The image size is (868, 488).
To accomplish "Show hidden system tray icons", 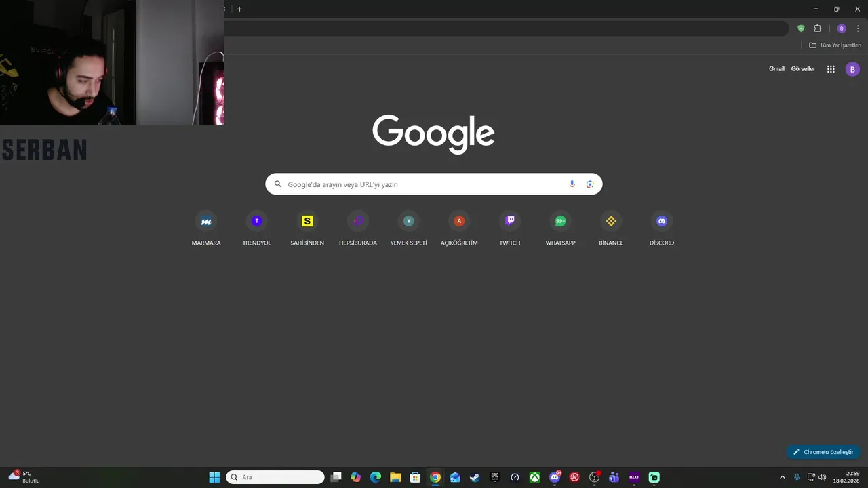I will (x=783, y=477).
